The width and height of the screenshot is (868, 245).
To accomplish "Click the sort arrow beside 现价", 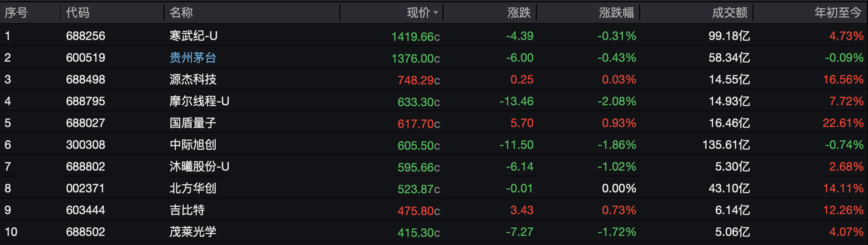I will (436, 13).
